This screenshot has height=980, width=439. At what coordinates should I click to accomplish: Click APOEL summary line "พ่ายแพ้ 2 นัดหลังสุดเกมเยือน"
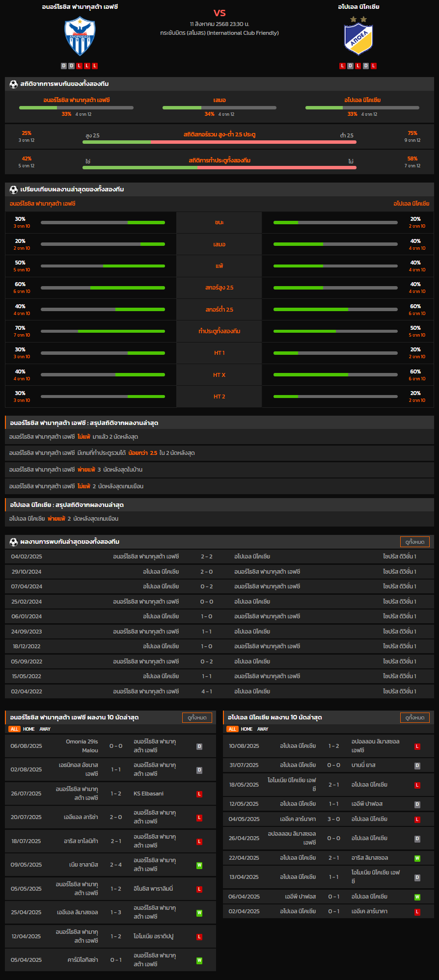(x=219, y=519)
